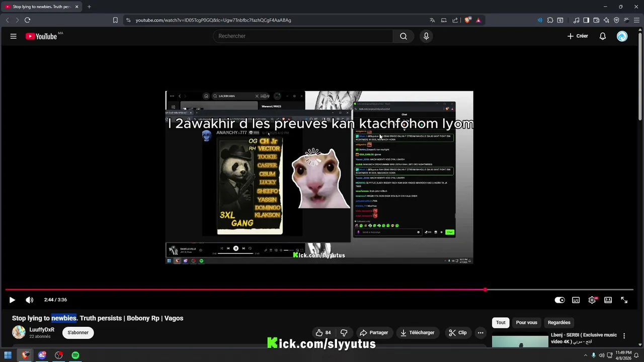Go back in browser history

[x=7, y=20]
